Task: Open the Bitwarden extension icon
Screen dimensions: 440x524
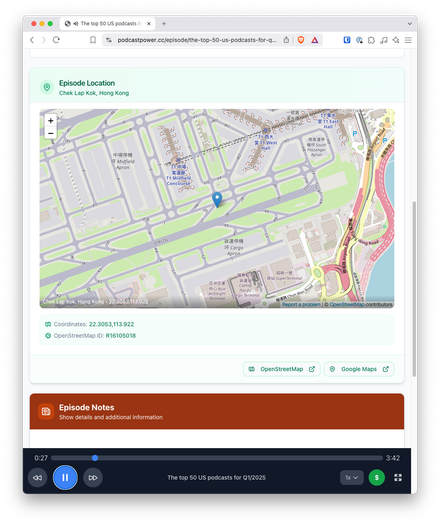Action: coord(347,40)
